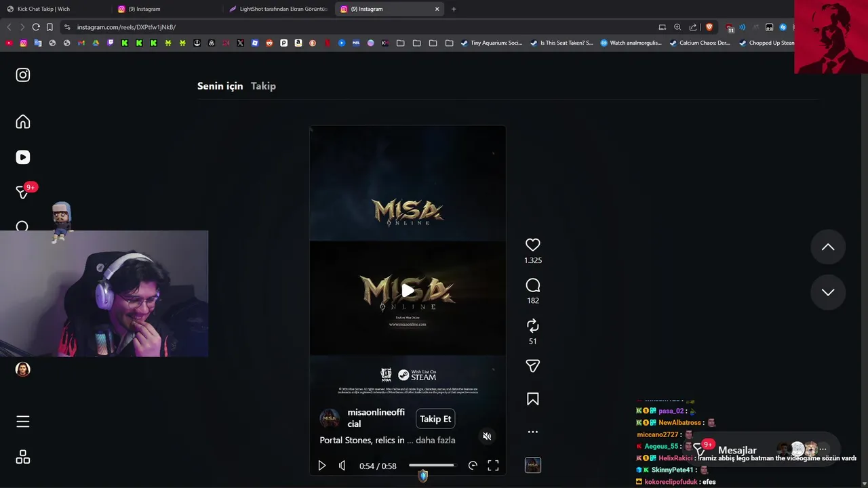Open the Reddit bookmark icon
This screenshot has width=868, height=488.
(269, 43)
